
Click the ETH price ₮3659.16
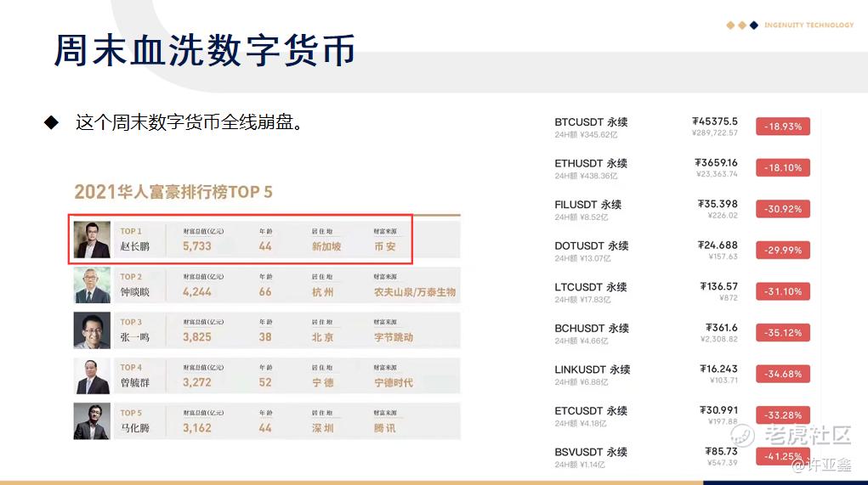[x=716, y=162]
